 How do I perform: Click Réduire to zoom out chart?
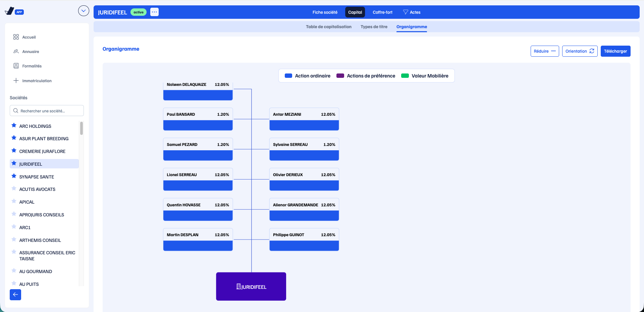[x=545, y=51]
